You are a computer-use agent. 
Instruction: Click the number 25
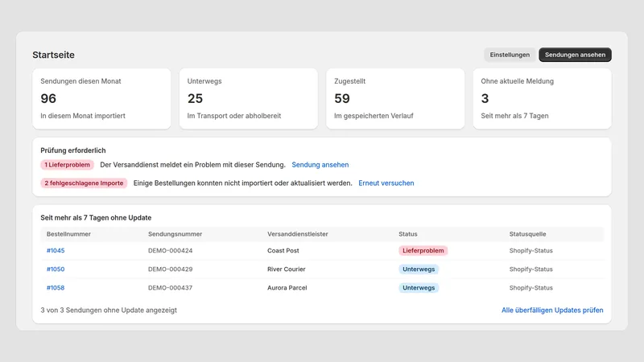click(x=195, y=98)
